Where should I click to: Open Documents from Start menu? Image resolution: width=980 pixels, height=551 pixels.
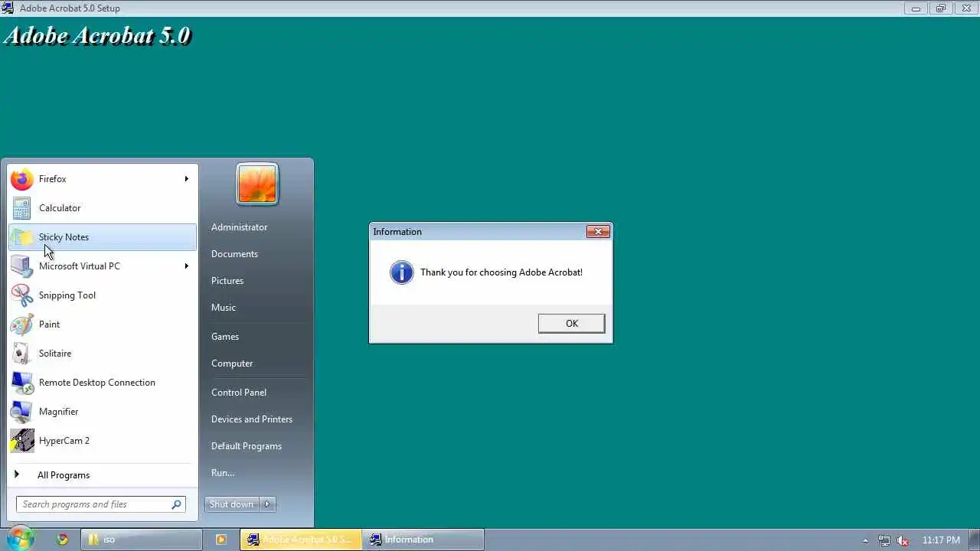234,254
